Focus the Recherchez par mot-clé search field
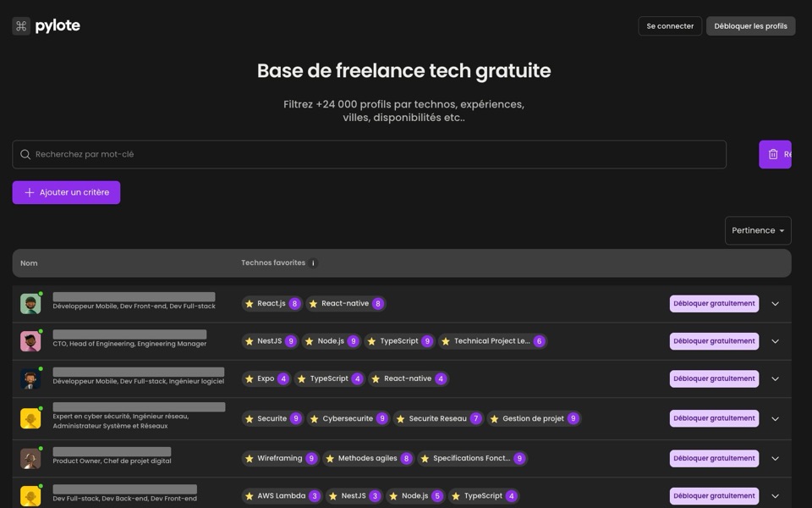 pos(370,154)
